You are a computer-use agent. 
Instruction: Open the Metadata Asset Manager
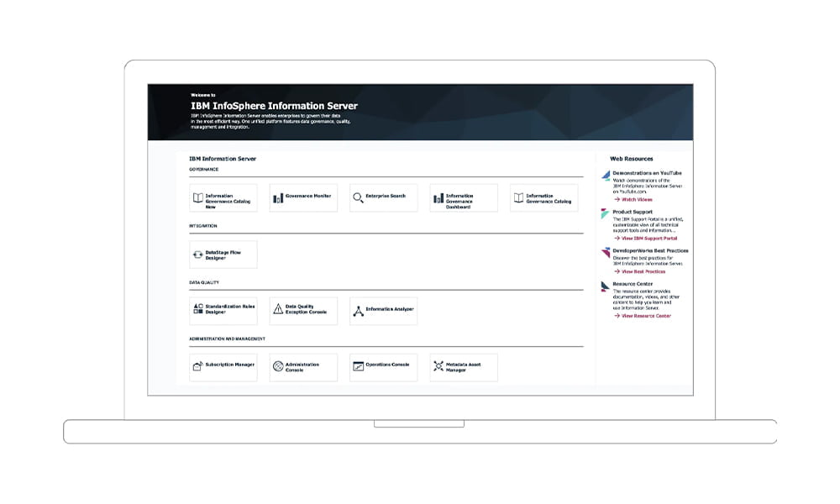[463, 366]
